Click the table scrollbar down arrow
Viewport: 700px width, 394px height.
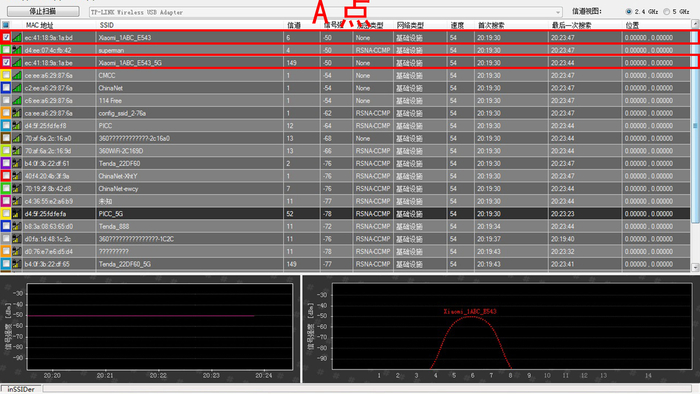click(x=695, y=267)
